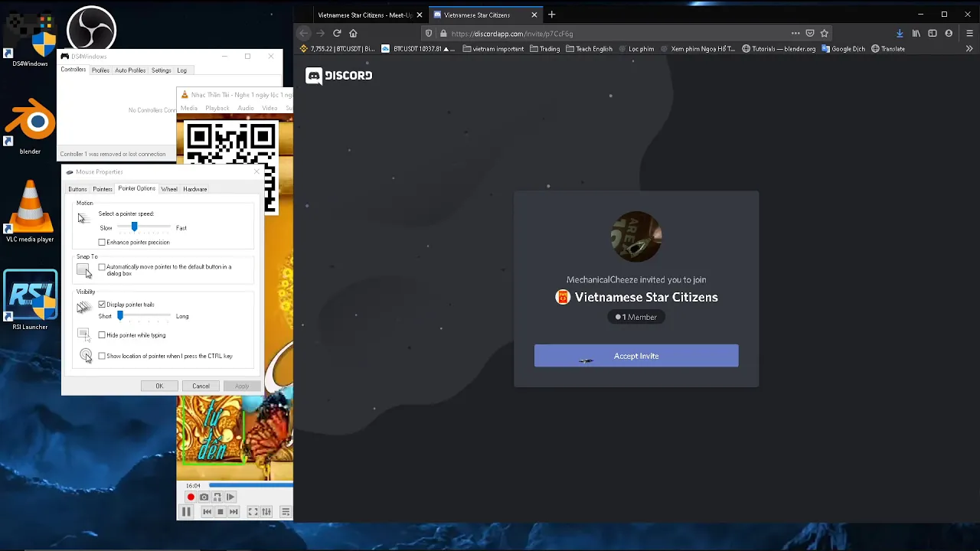Image resolution: width=980 pixels, height=551 pixels.
Task: Toggle VLC fullscreen mode
Action: (x=253, y=512)
